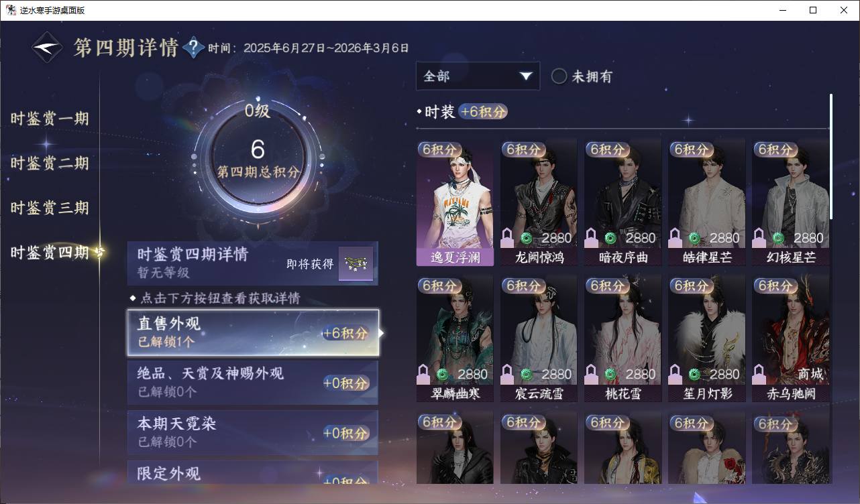Open 本期天霓染 details button
The image size is (860, 504).
[253, 432]
